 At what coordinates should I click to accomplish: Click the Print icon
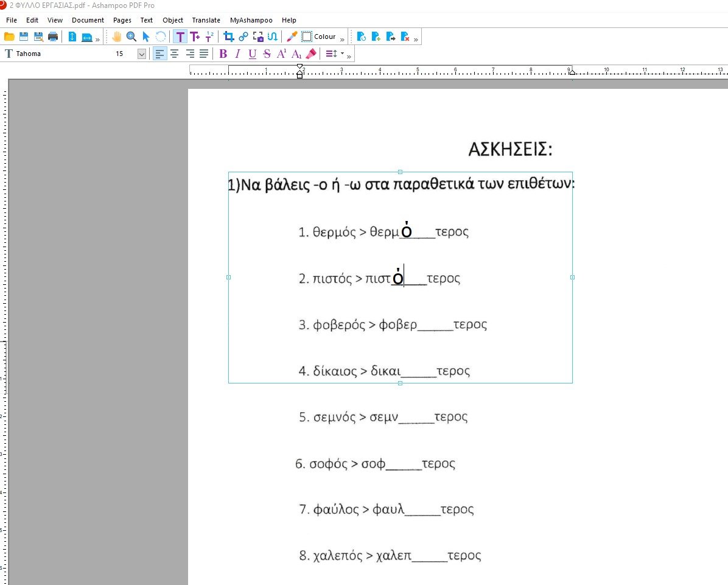[x=53, y=37]
